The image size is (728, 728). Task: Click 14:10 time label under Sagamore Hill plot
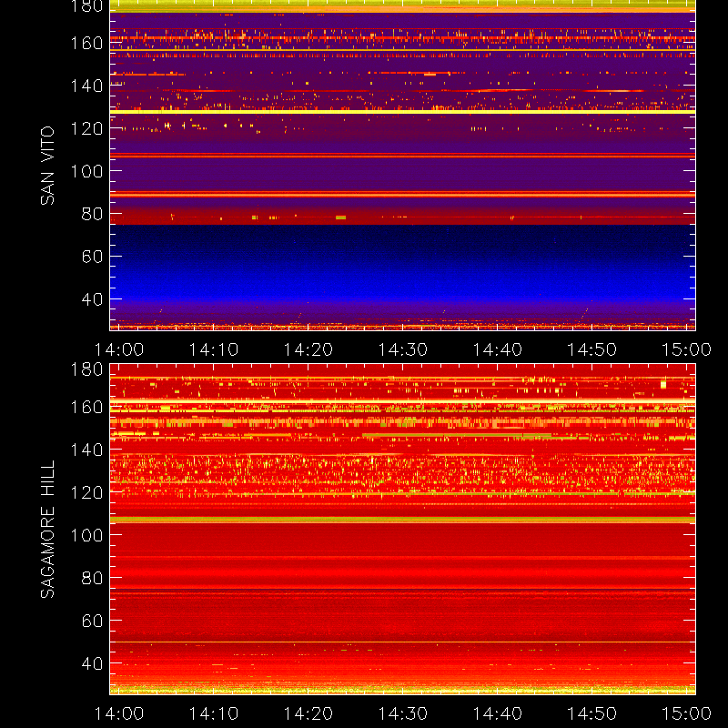coord(214,713)
